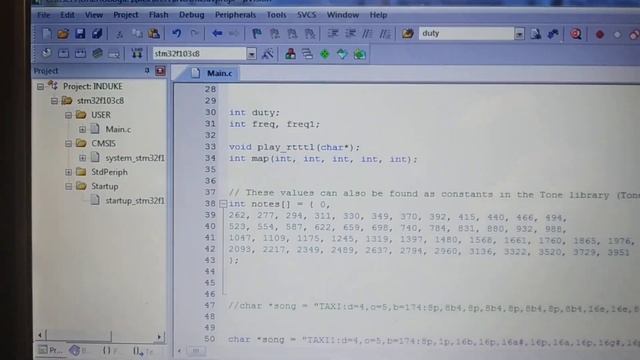Open the Edit menu
Viewport: 640px width, 360px height.
(67, 15)
